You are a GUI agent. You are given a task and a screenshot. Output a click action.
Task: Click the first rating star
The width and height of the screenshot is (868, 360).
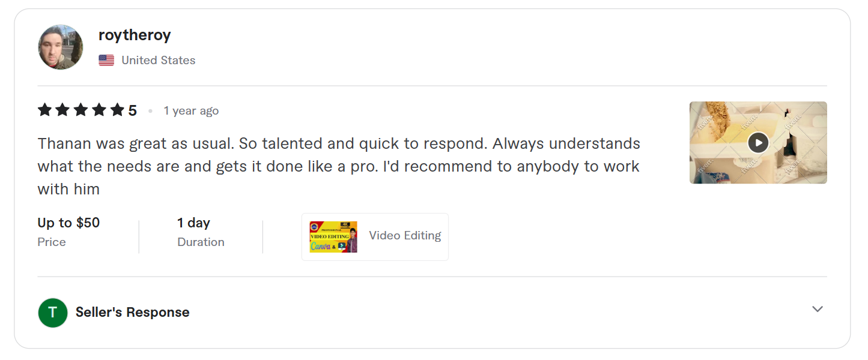44,110
